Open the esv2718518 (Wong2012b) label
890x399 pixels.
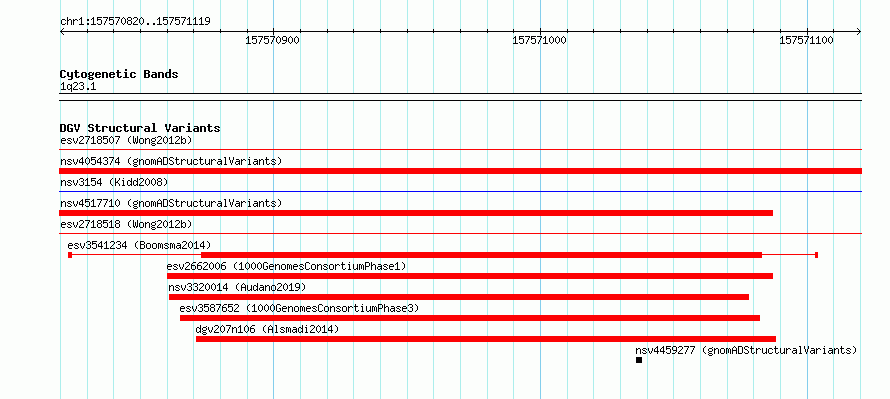pyautogui.click(x=126, y=224)
